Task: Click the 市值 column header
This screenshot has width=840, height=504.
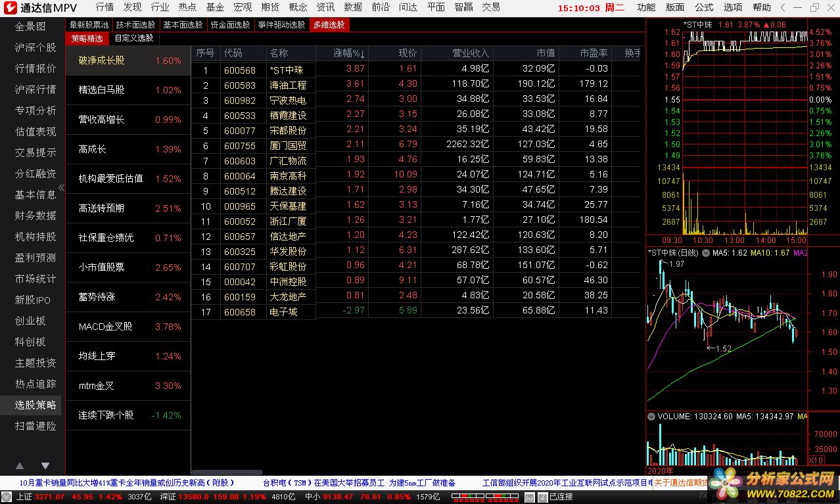Action: pyautogui.click(x=546, y=53)
